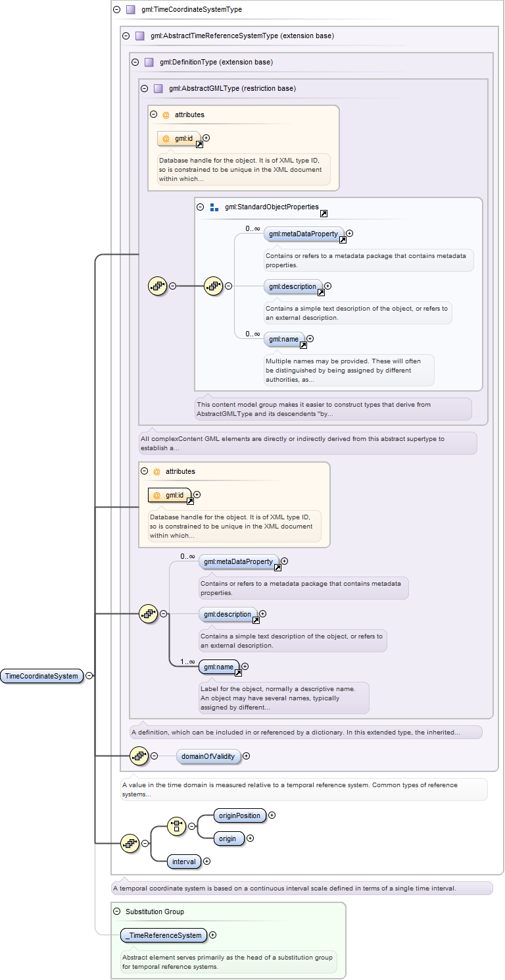Screen dimensions: 505x980
Task: Click annotation 'Label for the object, normally a descriptive name'
Action: 283,698
